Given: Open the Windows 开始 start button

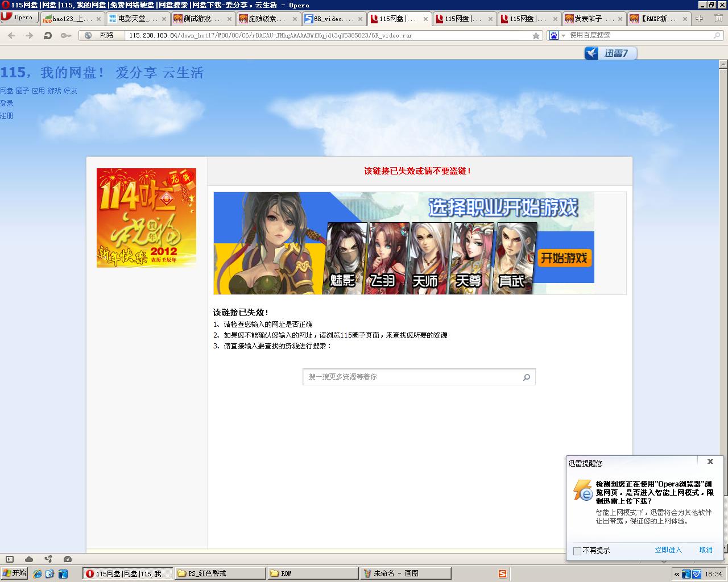Looking at the screenshot, I should 14,573.
